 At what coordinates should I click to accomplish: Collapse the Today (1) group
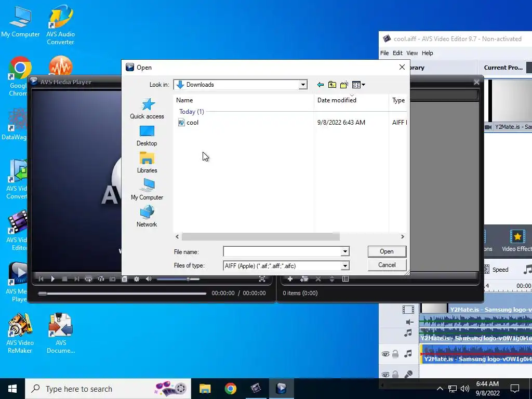click(x=191, y=112)
